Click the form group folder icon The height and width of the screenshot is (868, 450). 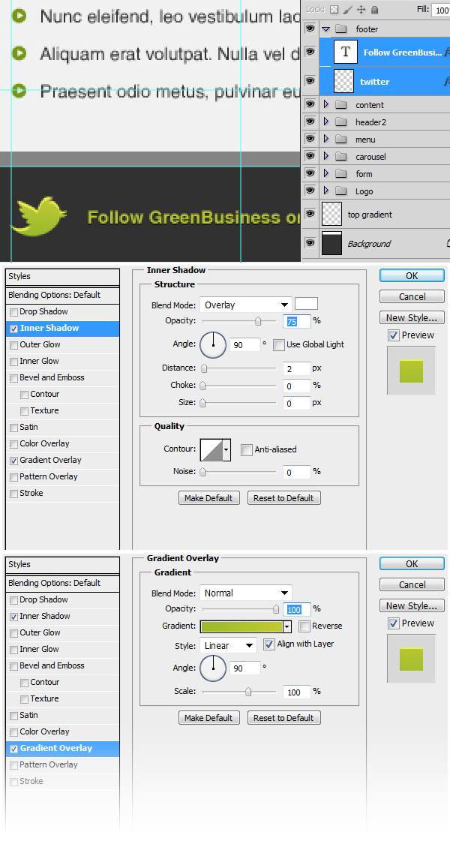pyautogui.click(x=341, y=174)
